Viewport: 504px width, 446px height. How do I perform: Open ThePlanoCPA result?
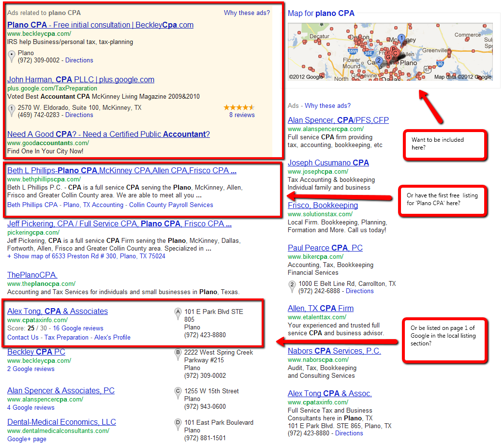click(x=32, y=275)
